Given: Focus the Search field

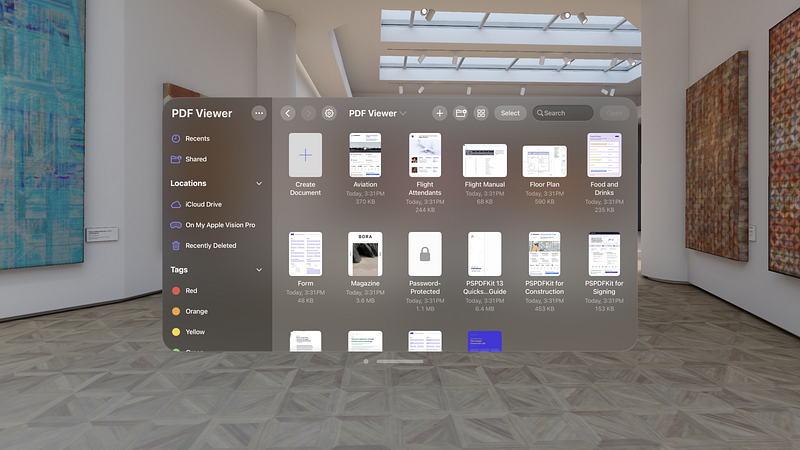Looking at the screenshot, I should pyautogui.click(x=563, y=113).
